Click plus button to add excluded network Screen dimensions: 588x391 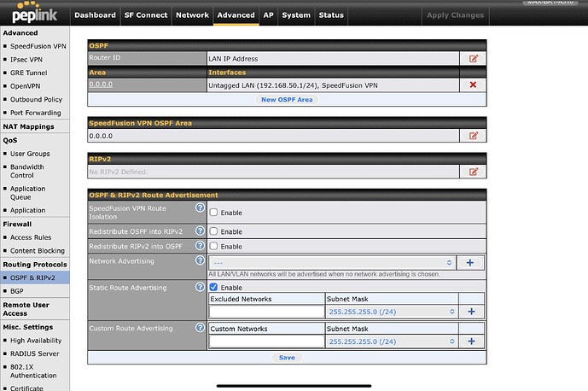472,312
